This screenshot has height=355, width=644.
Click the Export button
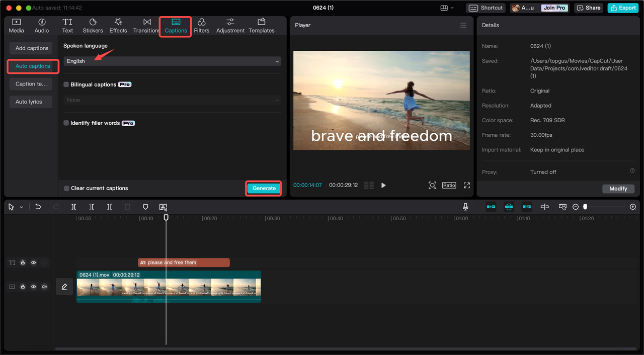(x=623, y=8)
